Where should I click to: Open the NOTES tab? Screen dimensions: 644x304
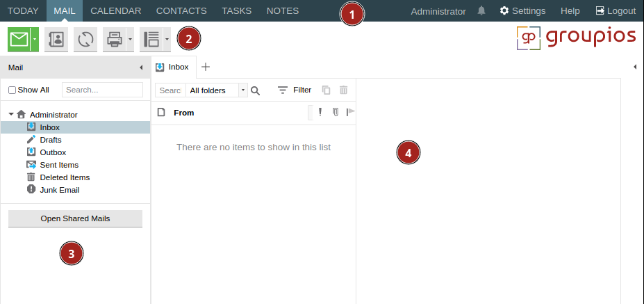pyautogui.click(x=283, y=10)
